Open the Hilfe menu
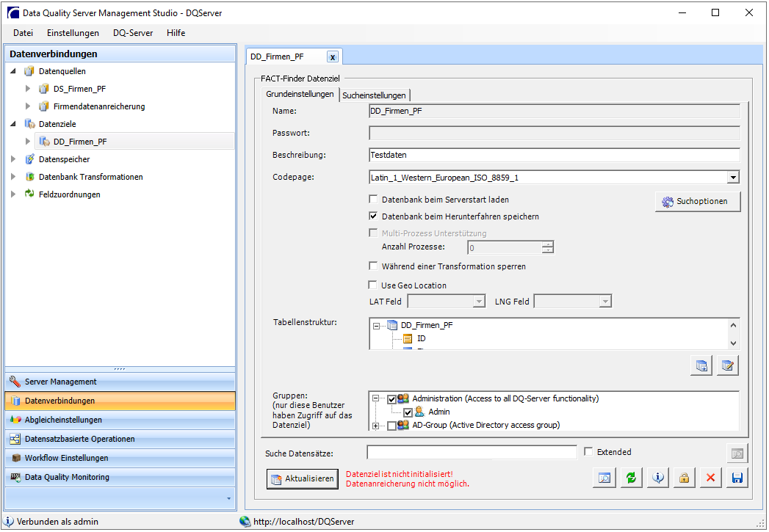The height and width of the screenshot is (532, 769). (x=176, y=33)
